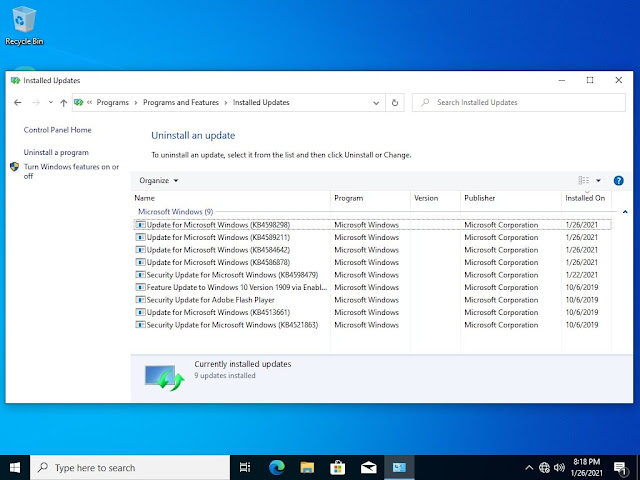Go back with the Back arrow
Image resolution: width=640 pixels, height=480 pixels.
[x=18, y=102]
